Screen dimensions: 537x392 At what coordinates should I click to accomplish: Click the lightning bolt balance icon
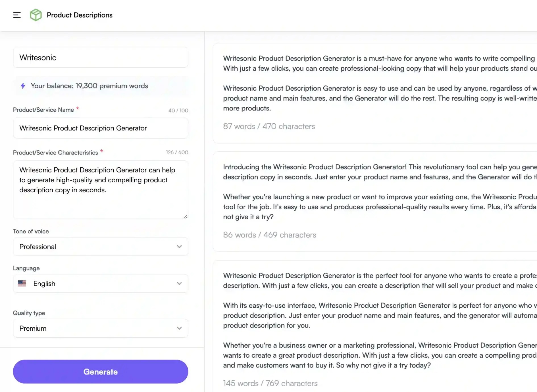(23, 86)
